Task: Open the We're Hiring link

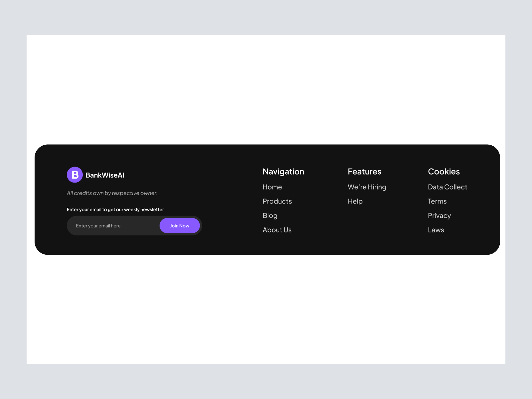Action: click(x=367, y=187)
